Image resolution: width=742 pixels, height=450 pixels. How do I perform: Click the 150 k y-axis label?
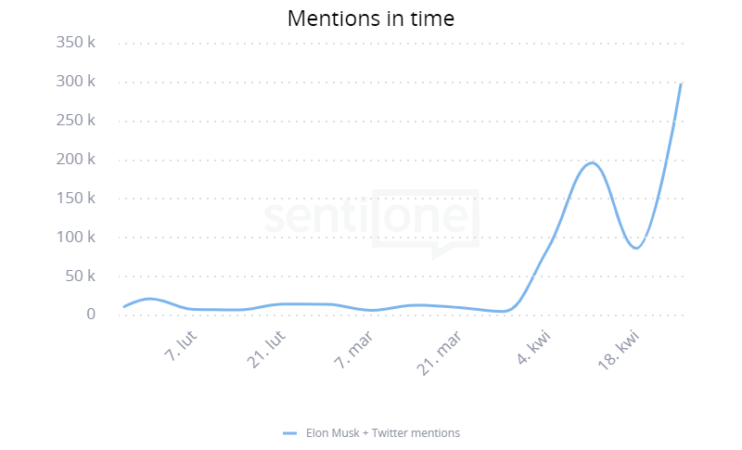coord(75,198)
